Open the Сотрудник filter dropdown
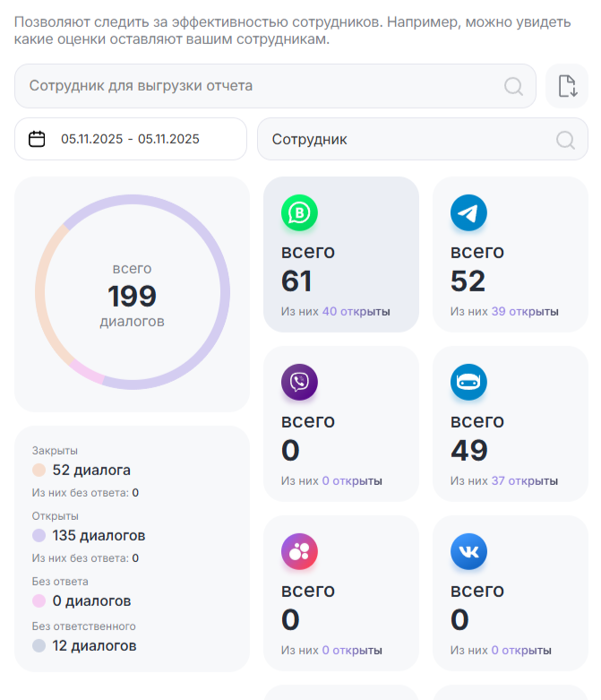This screenshot has height=700, width=601. [412, 140]
